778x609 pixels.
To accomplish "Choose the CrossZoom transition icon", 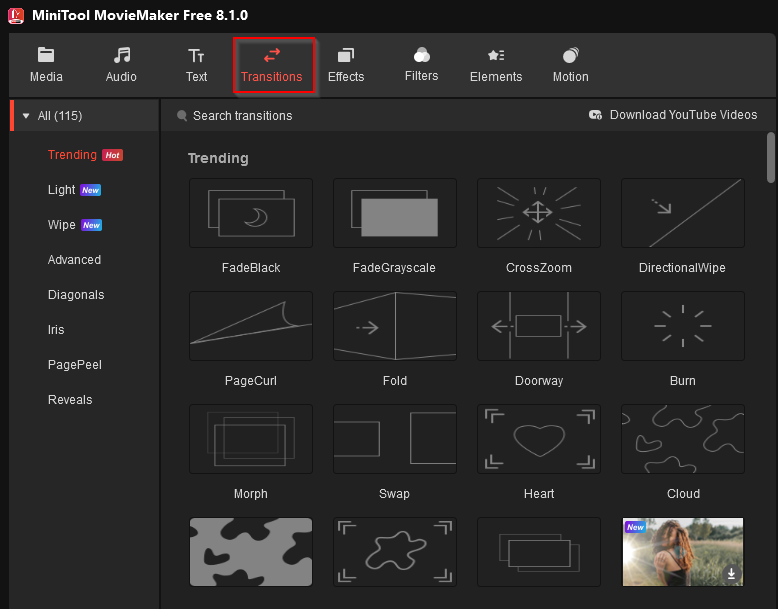I will point(539,213).
